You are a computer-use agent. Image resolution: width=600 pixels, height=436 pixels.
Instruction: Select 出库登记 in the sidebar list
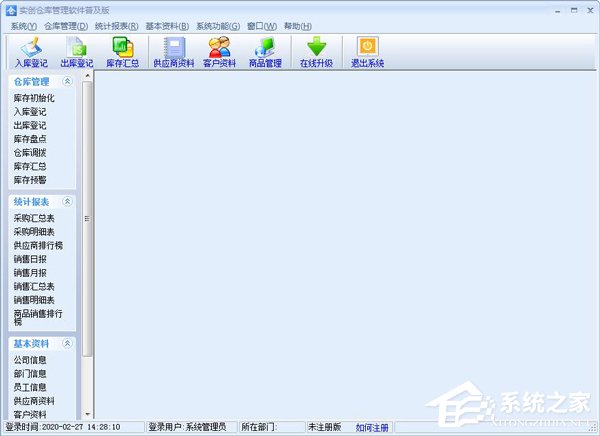click(30, 125)
